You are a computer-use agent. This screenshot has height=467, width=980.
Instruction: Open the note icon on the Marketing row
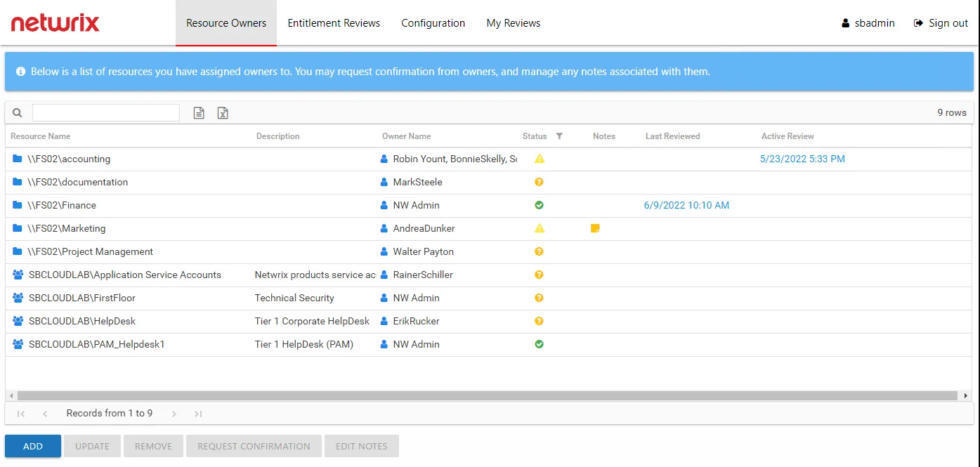594,228
